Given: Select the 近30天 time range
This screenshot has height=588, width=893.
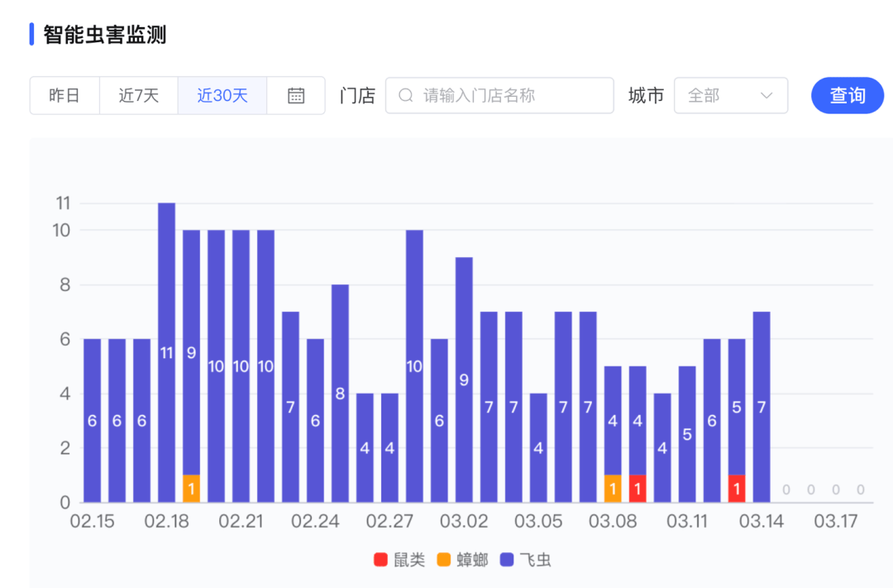Looking at the screenshot, I should pos(222,95).
